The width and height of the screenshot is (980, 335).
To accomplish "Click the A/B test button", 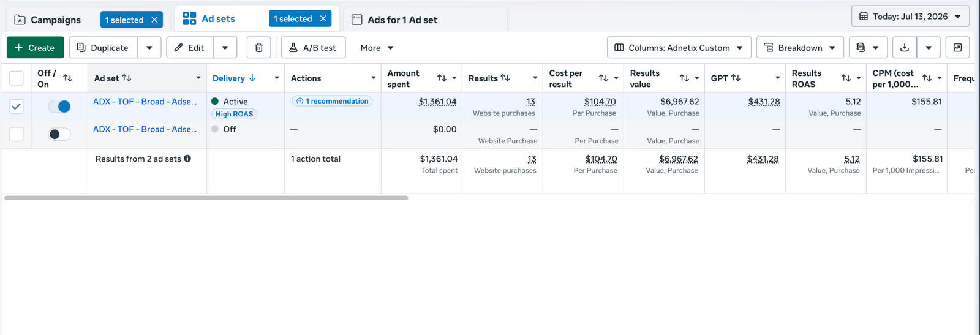I will click(x=313, y=48).
